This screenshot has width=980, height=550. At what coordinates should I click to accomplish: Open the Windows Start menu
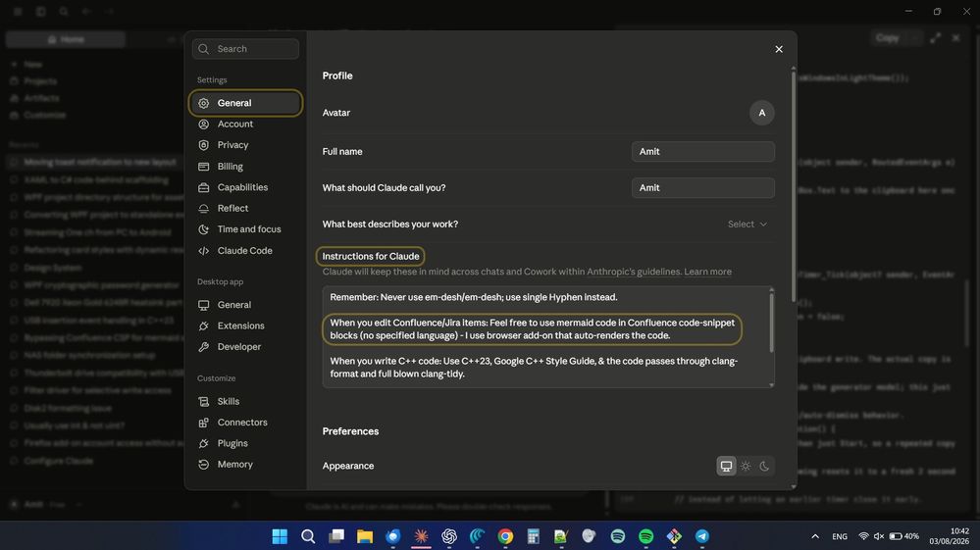280,536
